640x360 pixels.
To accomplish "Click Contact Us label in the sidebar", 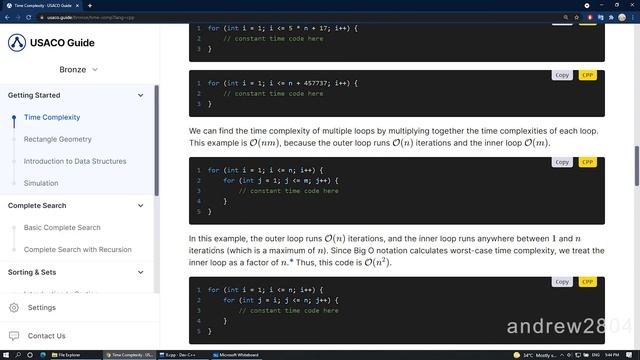I will (x=47, y=336).
